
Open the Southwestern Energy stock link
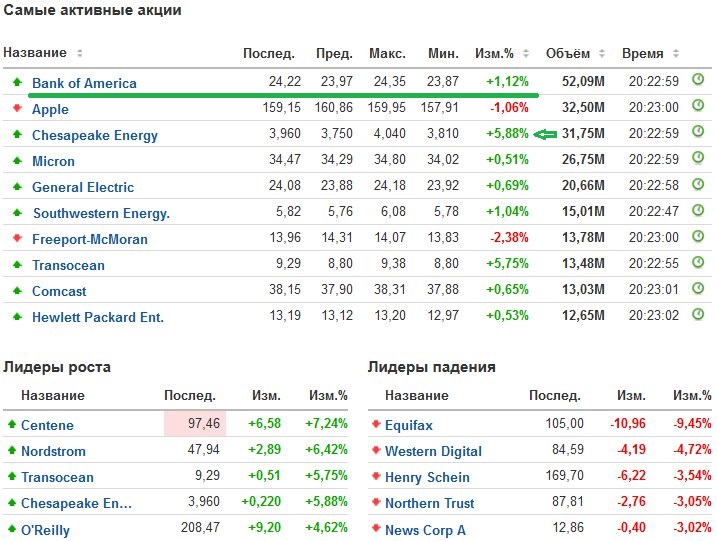[x=101, y=213]
